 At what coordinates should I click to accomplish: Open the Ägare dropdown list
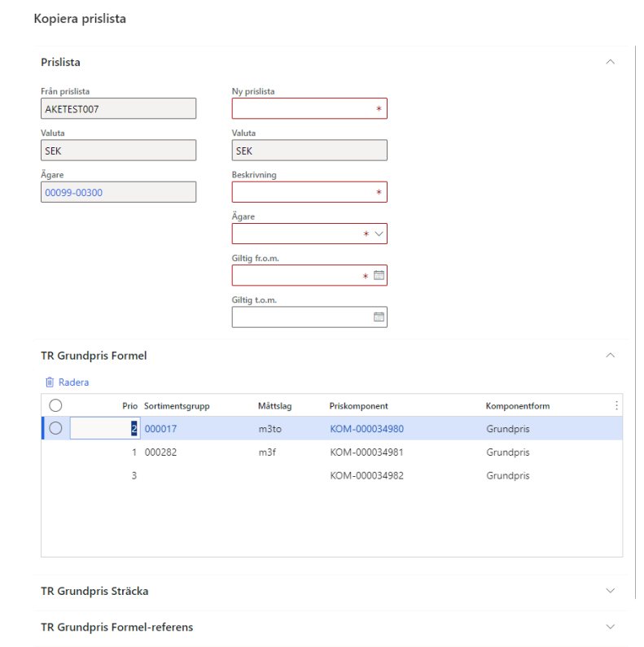click(x=379, y=234)
